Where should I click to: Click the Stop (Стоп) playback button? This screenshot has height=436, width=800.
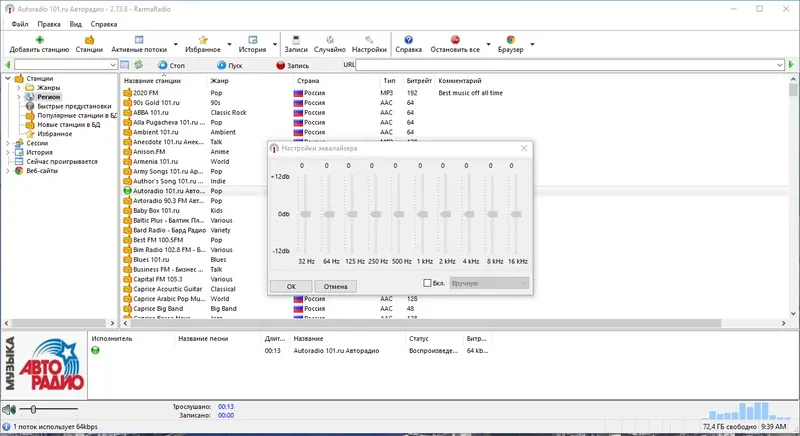[171, 65]
